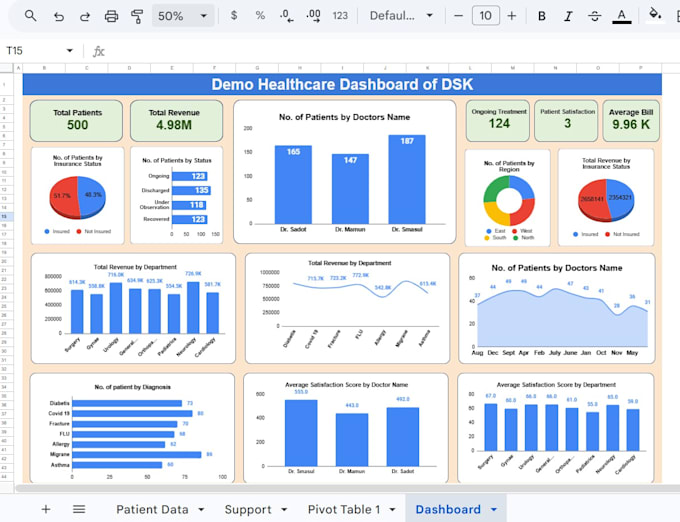
Task: Select the Average Bill 9.96 K card
Action: tap(631, 121)
